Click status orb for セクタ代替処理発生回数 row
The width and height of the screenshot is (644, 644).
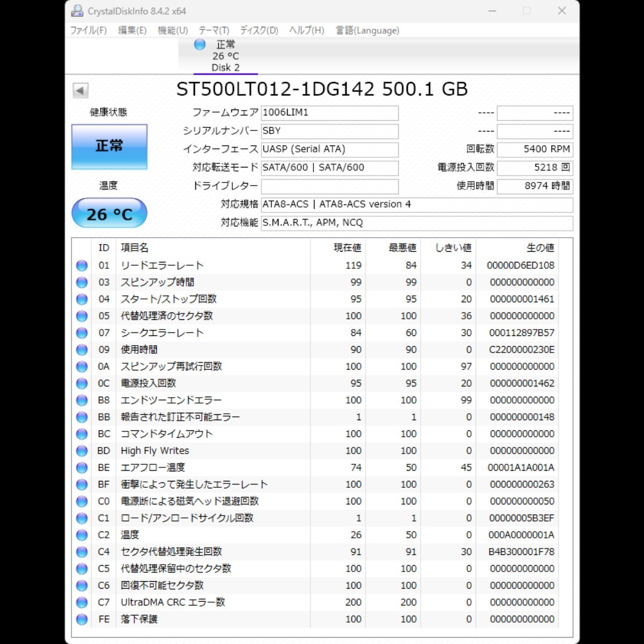(82, 552)
